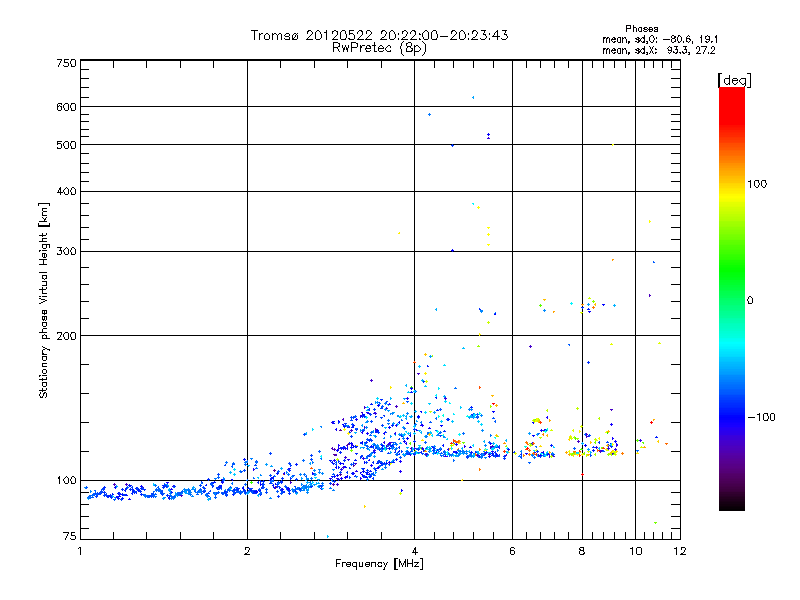
Task: Click the x-axis tick label "2"
Action: 247,551
